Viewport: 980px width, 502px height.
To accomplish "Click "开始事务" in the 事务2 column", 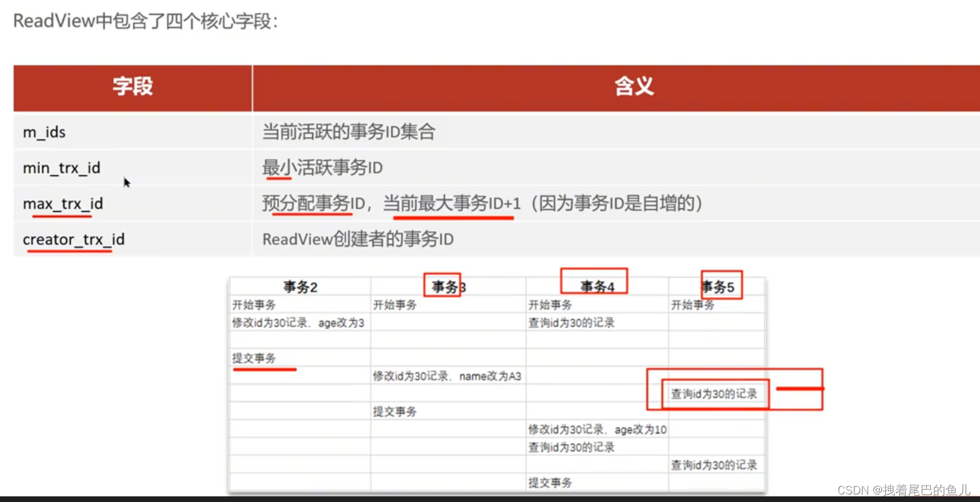I will pyautogui.click(x=254, y=305).
